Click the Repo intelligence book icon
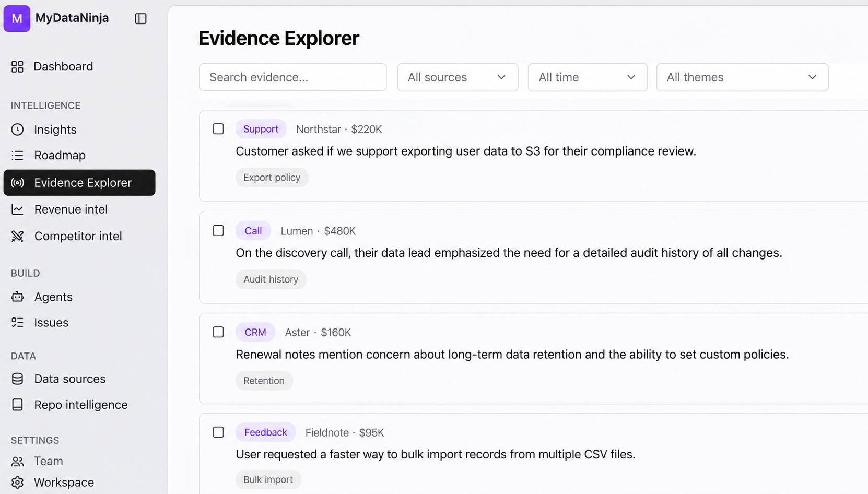Viewport: 868px width, 494px height. pos(17,405)
